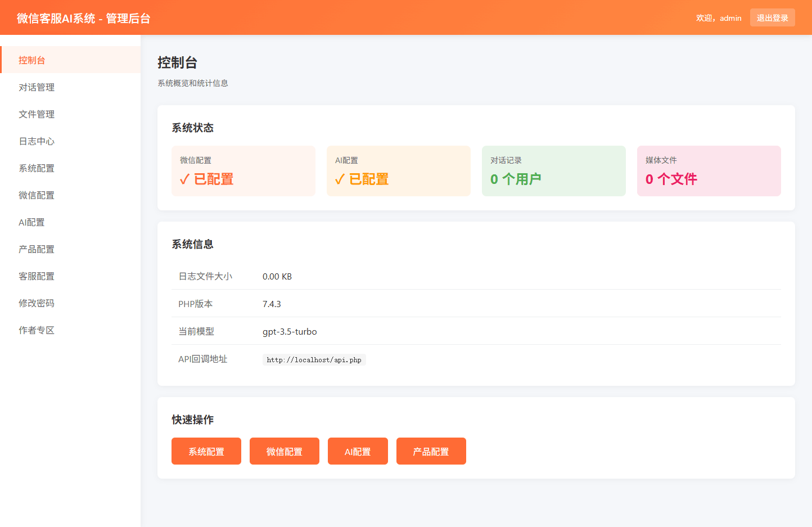The image size is (812, 527).
Task: Open 对话管理 in the sidebar
Action: point(37,87)
